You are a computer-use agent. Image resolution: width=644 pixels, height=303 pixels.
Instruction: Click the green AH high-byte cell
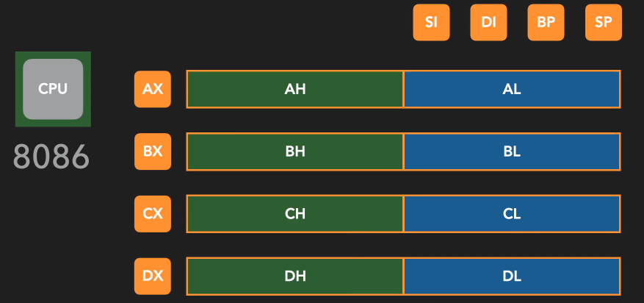coord(295,90)
